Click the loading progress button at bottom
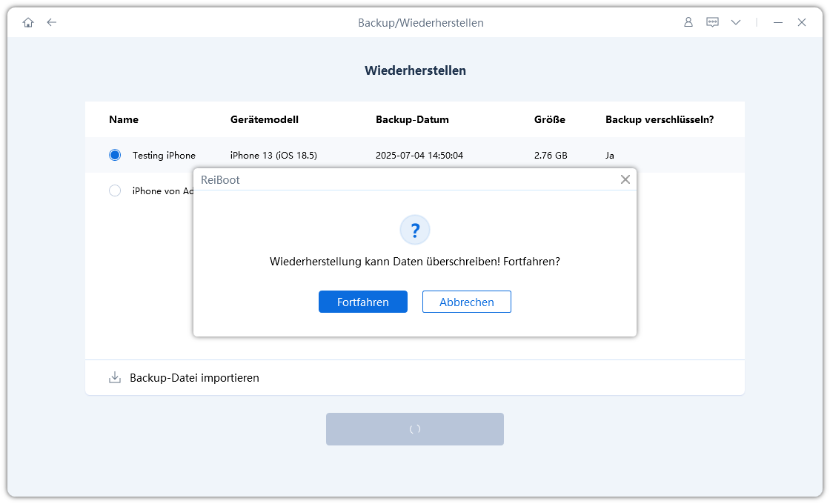830x504 pixels. click(x=414, y=428)
